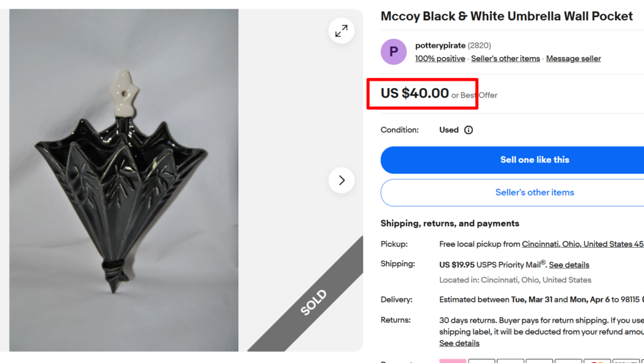Screen dimensions: 644x363
Task: Click the seller's feedback score (2820)
Action: [x=479, y=45]
